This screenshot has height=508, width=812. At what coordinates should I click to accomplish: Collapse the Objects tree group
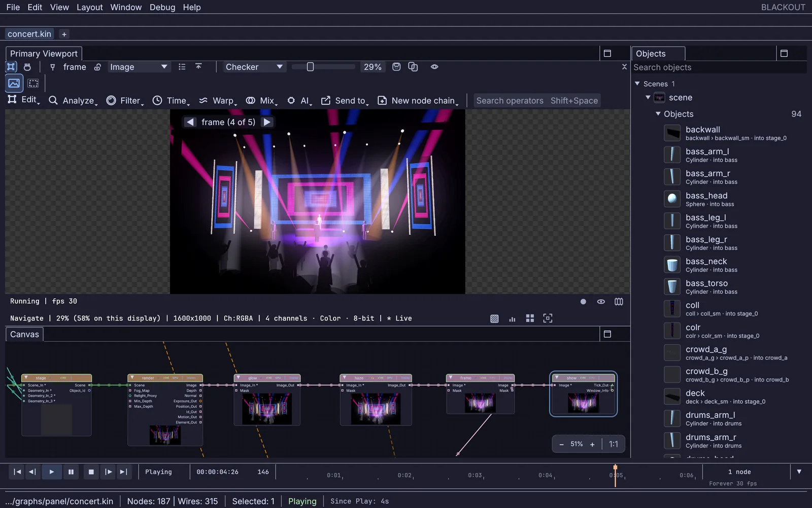tap(658, 114)
